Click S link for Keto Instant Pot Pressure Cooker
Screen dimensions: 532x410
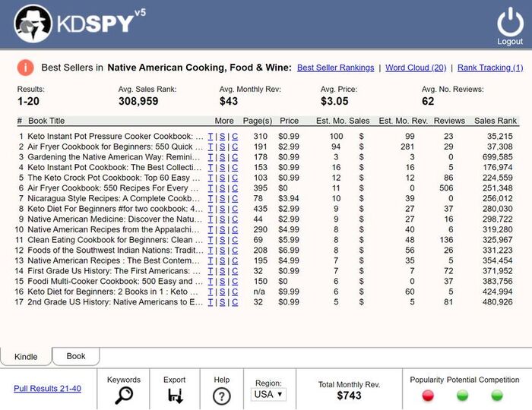coord(222,136)
